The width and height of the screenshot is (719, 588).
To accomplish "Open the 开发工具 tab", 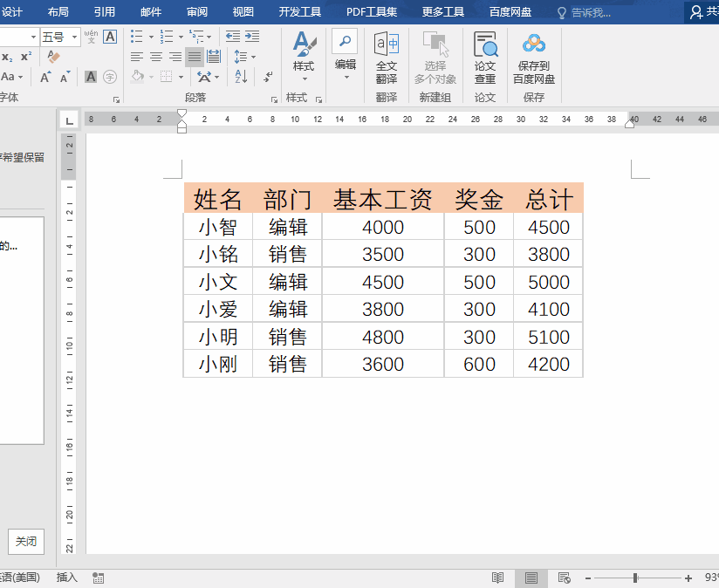I will [300, 11].
